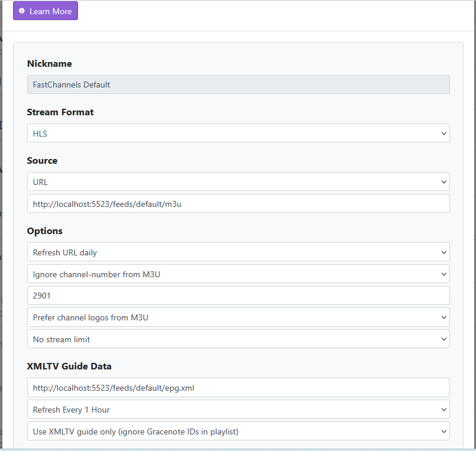Click the info icon in Learn More
Viewport: 476px width, 451px height.
[21, 11]
